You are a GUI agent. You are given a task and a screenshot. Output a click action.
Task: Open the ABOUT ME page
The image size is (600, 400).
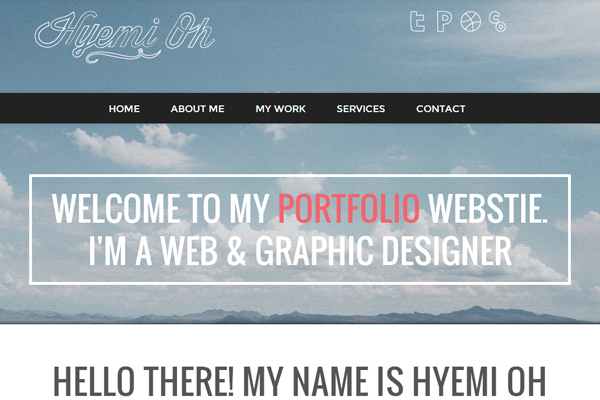click(x=197, y=109)
